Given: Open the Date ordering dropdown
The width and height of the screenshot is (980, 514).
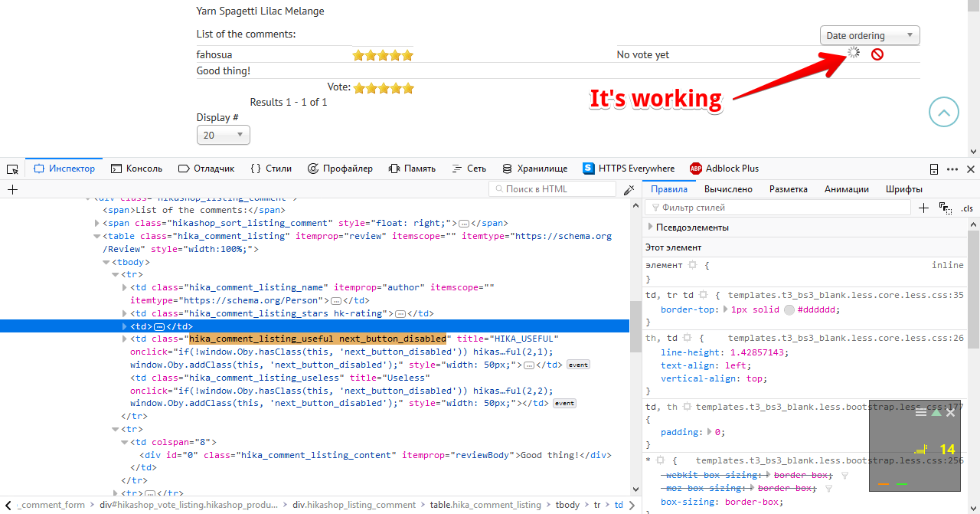Looking at the screenshot, I should pyautogui.click(x=870, y=35).
